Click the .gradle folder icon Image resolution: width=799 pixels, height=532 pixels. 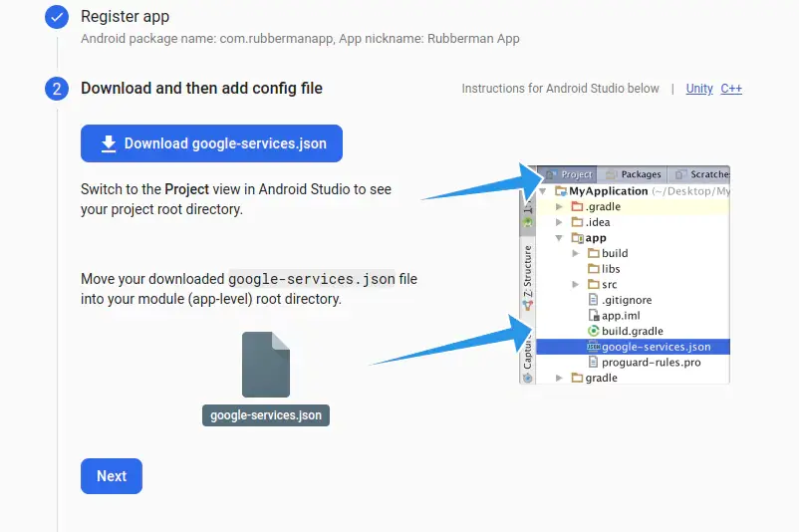[x=577, y=206]
